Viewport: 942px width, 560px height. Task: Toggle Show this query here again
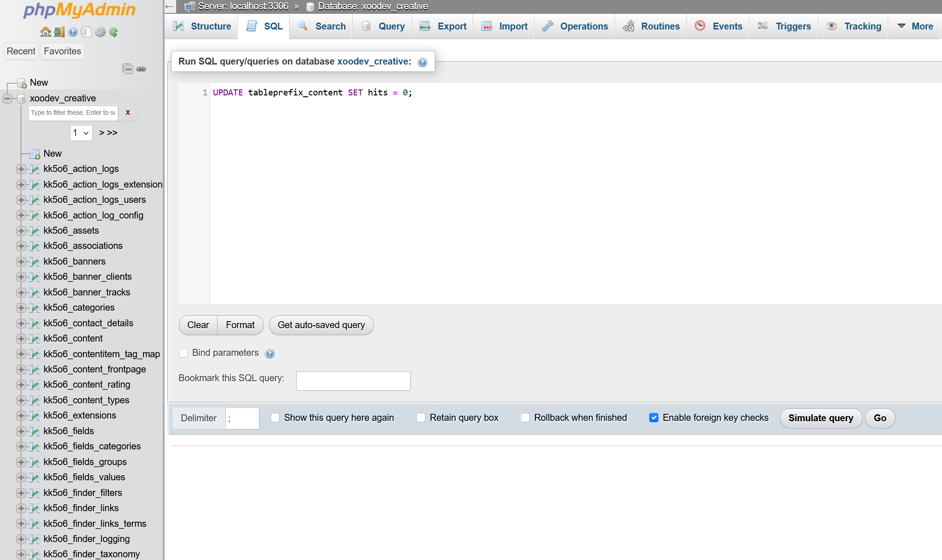pyautogui.click(x=275, y=418)
